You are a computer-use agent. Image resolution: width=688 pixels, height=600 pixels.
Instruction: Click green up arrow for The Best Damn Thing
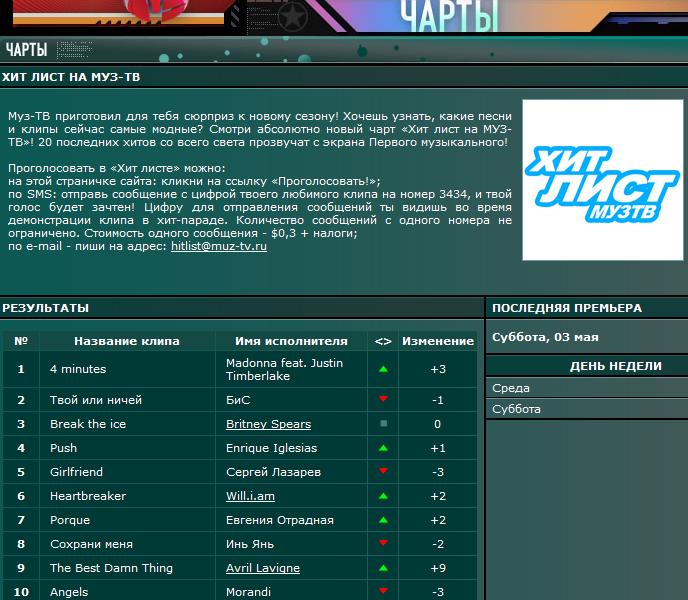383,568
